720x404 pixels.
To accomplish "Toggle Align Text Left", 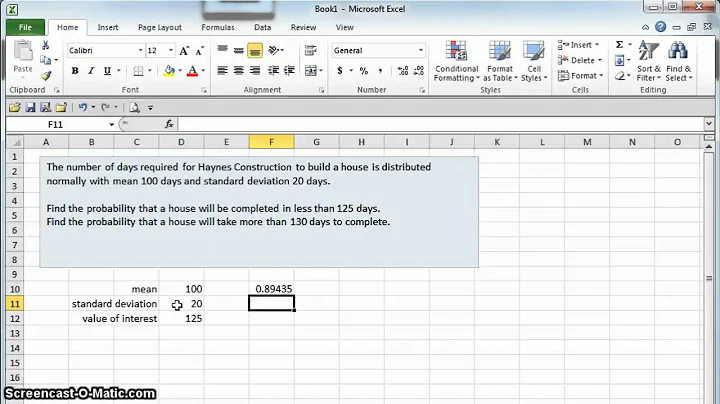I will 222,70.
